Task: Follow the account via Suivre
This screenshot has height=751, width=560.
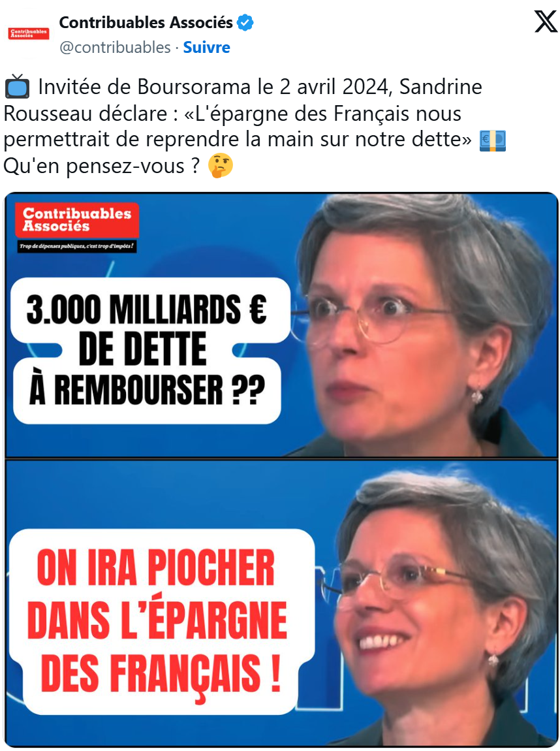Action: coord(206,48)
